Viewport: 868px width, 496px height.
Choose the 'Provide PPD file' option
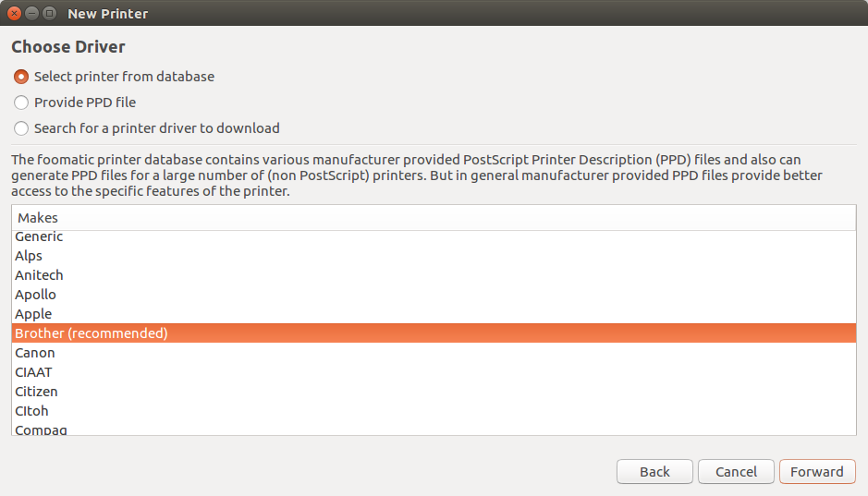21,103
